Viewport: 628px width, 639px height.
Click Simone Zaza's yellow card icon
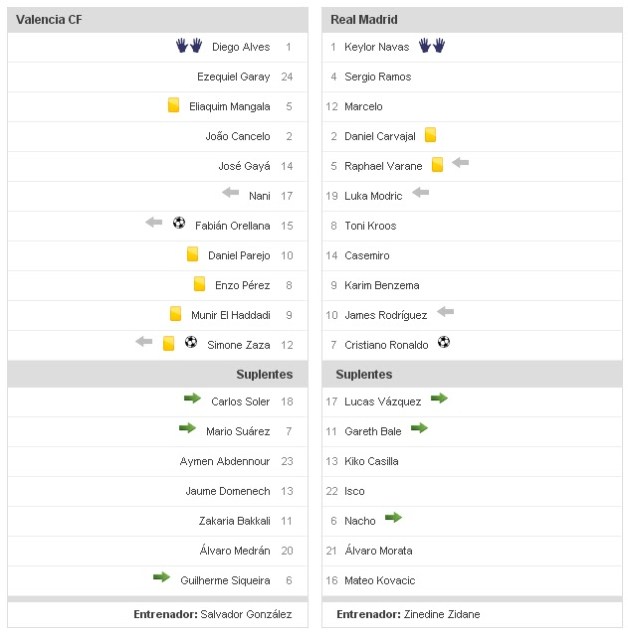[169, 344]
